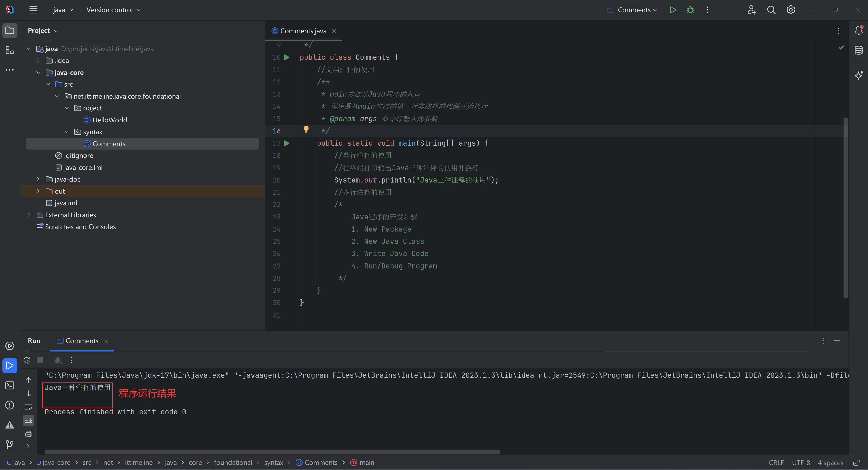The height and width of the screenshot is (470, 868).
Task: Open Code With Me user icon
Action: pos(751,10)
